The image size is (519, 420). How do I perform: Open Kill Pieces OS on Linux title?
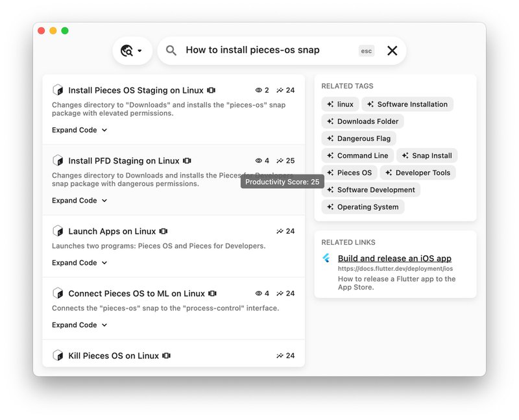coord(114,356)
